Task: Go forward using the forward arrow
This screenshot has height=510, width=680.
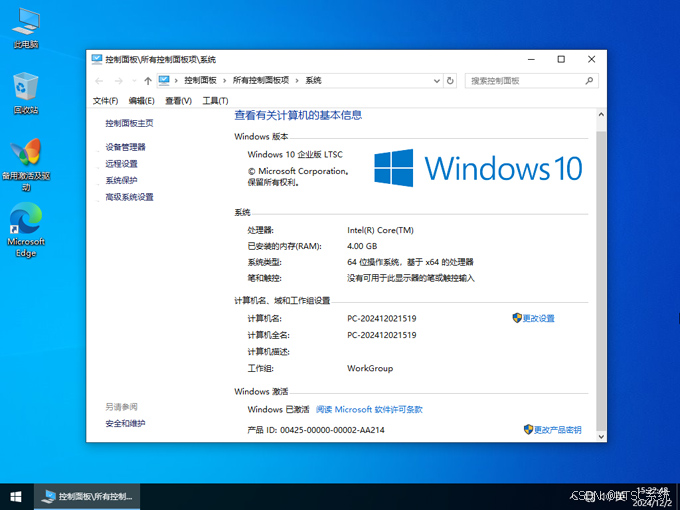Action: coord(118,81)
